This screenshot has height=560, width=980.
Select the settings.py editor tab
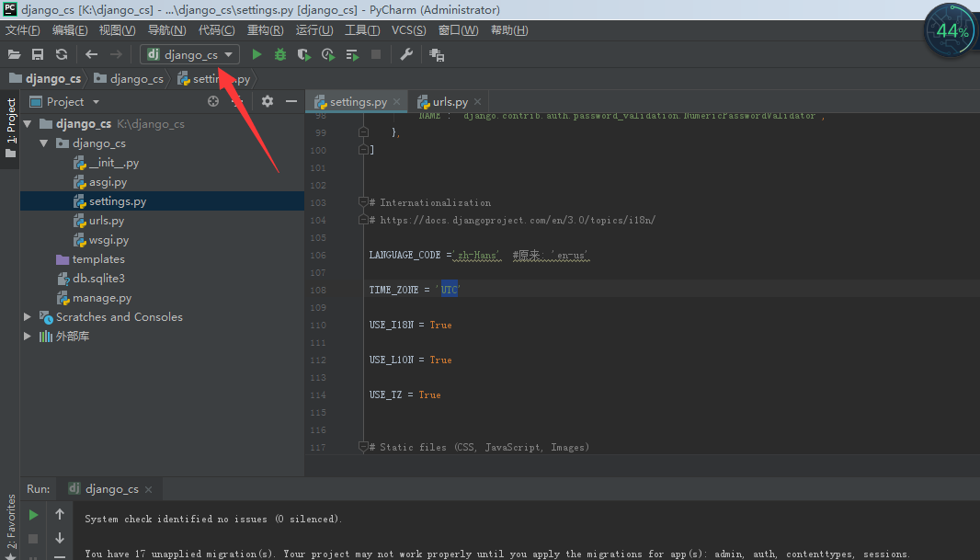359,102
